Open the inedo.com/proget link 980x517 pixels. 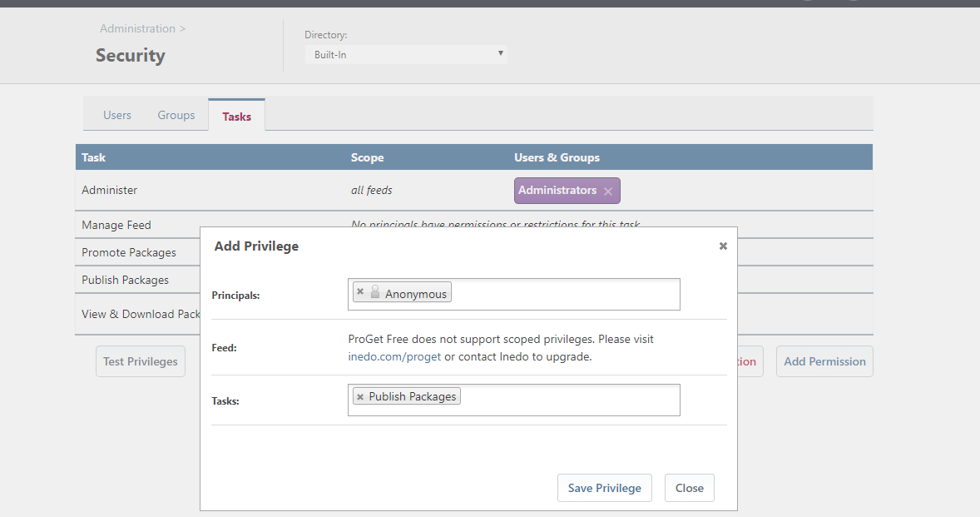(x=394, y=357)
